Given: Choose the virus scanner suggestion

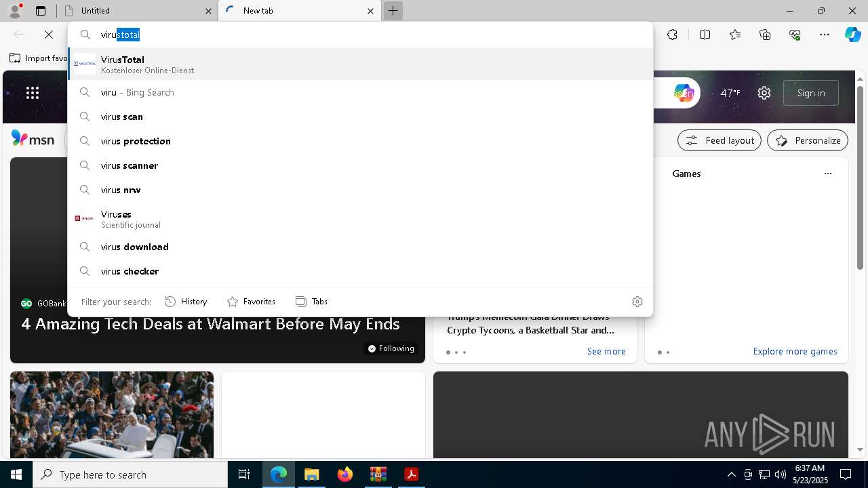Looking at the screenshot, I should tap(360, 165).
